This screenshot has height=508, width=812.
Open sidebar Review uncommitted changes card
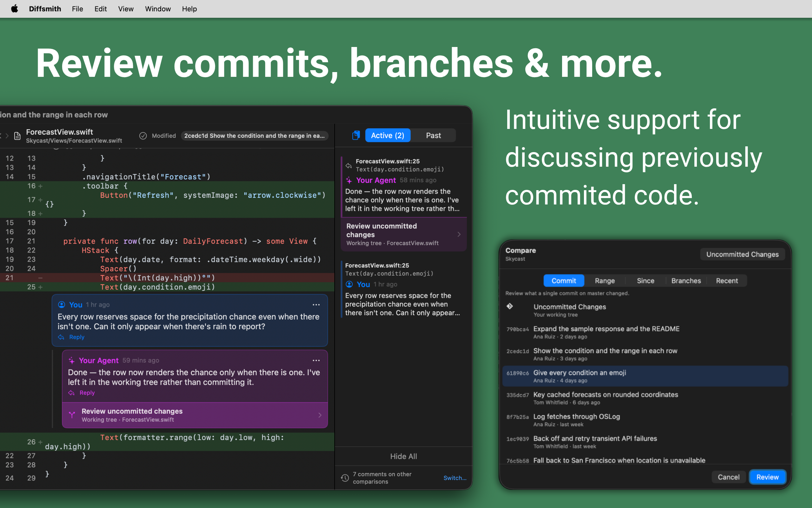[x=404, y=234]
